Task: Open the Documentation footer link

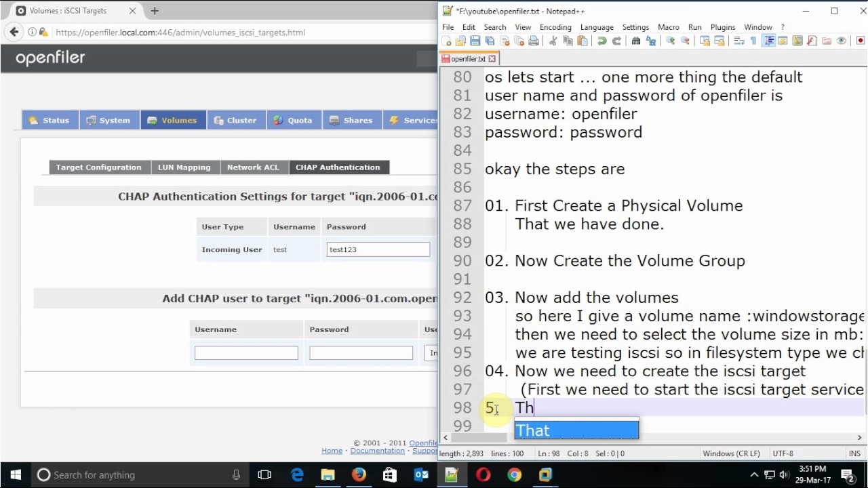Action: point(378,451)
